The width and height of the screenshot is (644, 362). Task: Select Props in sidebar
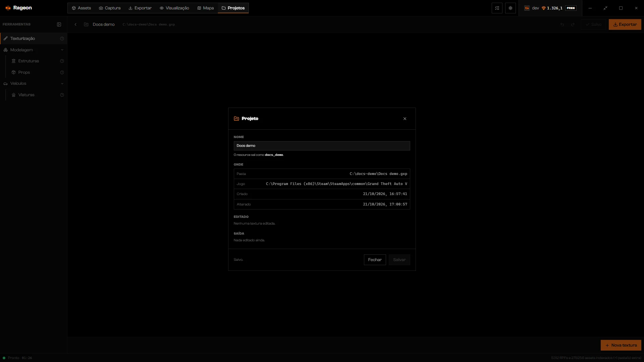(24, 72)
